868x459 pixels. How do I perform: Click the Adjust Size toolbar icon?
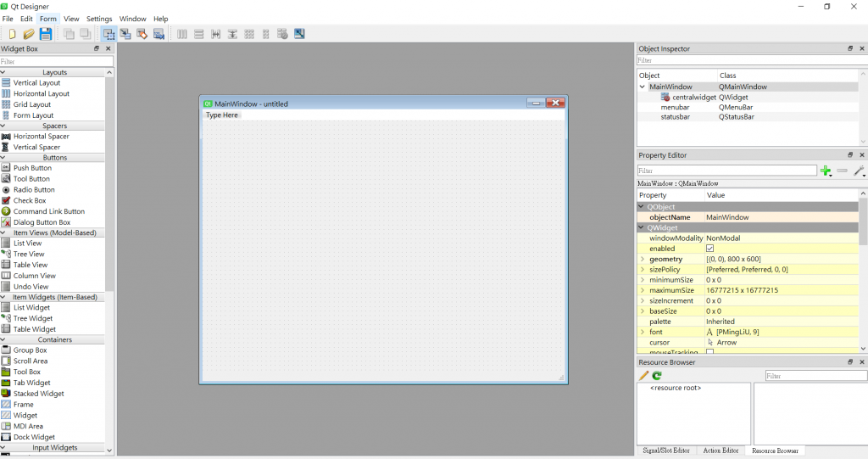coord(299,35)
